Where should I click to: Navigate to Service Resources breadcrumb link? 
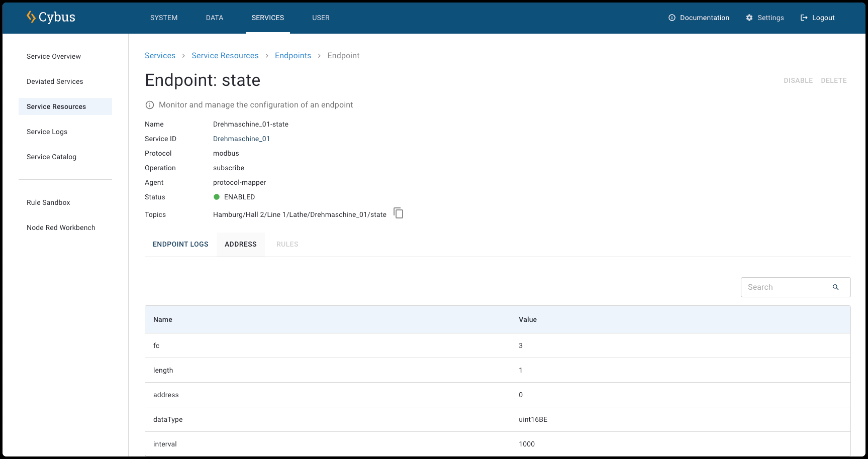[x=225, y=56]
